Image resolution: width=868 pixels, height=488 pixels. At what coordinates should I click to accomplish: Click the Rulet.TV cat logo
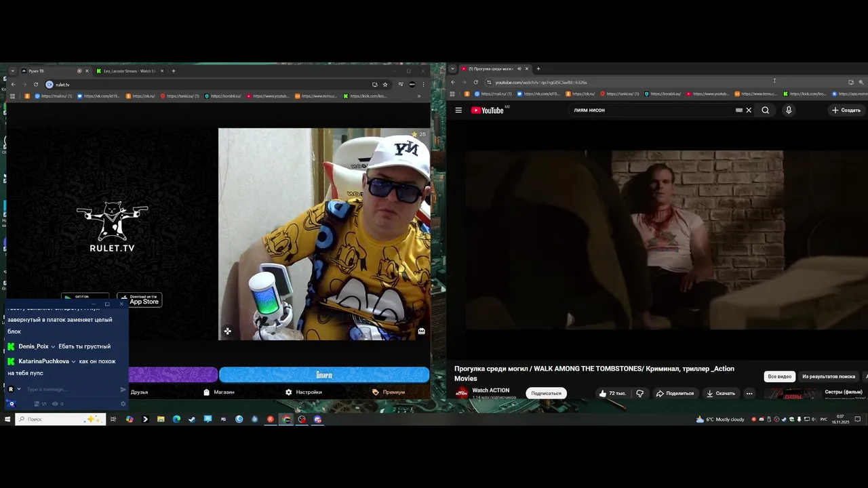pyautogui.click(x=112, y=226)
